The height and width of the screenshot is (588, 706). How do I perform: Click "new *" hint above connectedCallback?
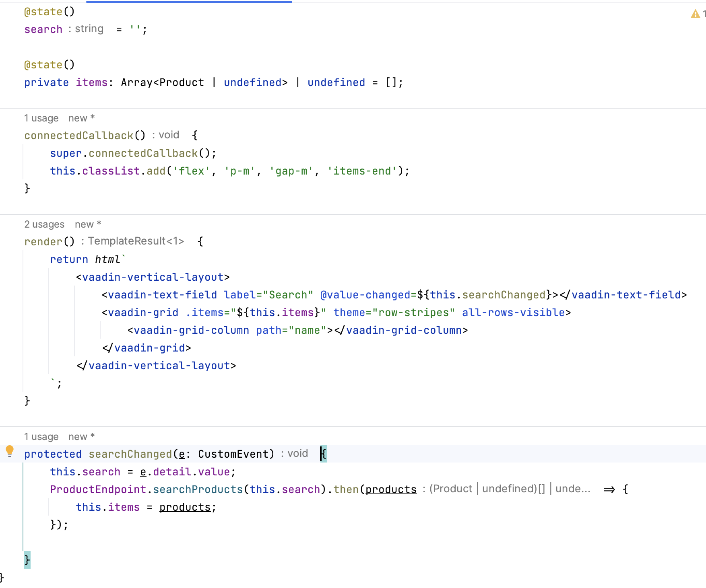tap(81, 118)
